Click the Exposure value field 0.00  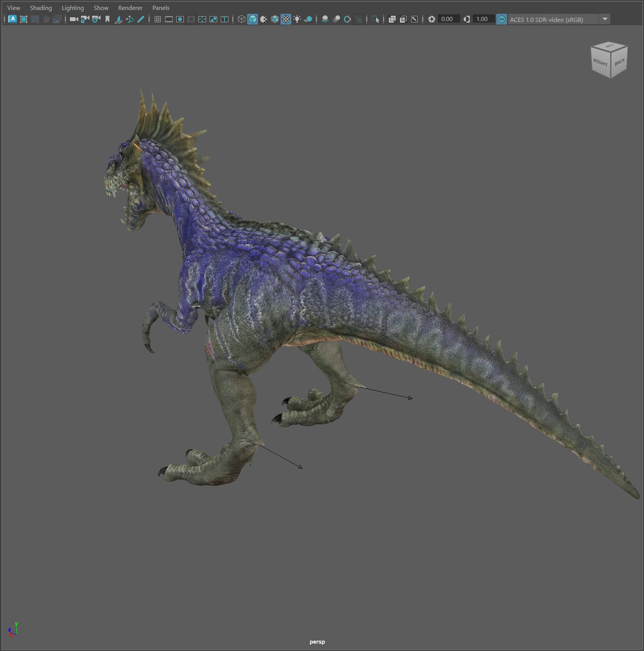pos(448,19)
